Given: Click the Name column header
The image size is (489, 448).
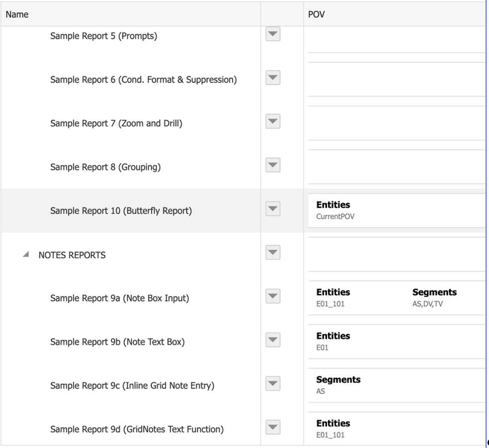Looking at the screenshot, I should [x=17, y=14].
